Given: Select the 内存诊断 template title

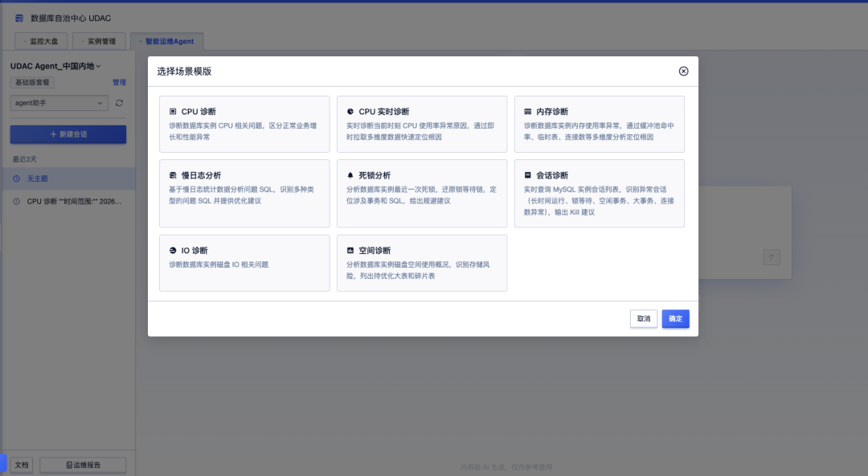Looking at the screenshot, I should [552, 112].
